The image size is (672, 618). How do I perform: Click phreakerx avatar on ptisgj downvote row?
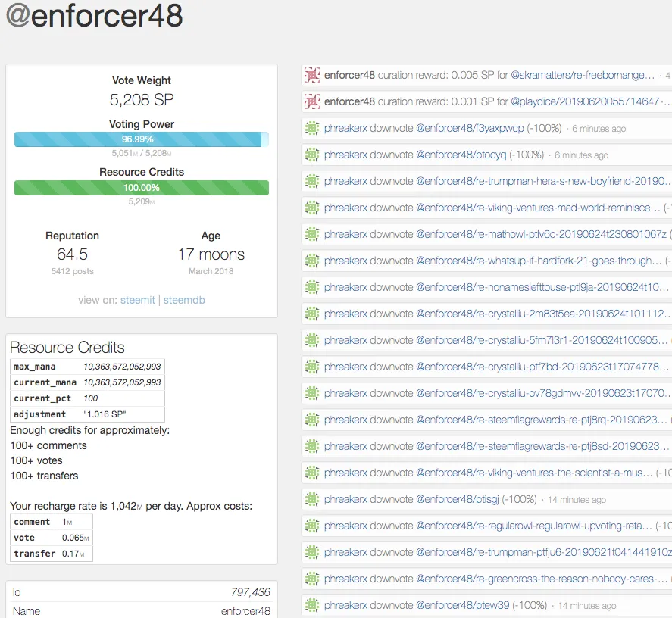pos(312,499)
